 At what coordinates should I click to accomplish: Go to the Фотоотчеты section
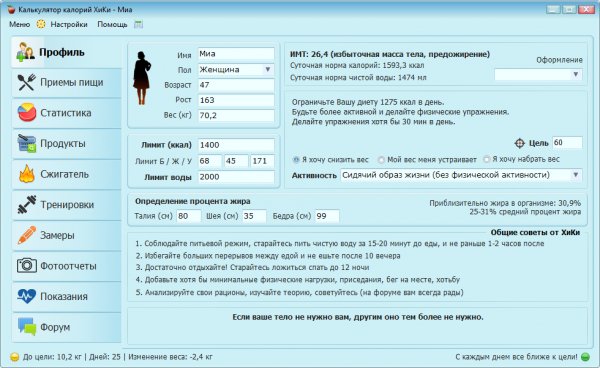(x=67, y=266)
